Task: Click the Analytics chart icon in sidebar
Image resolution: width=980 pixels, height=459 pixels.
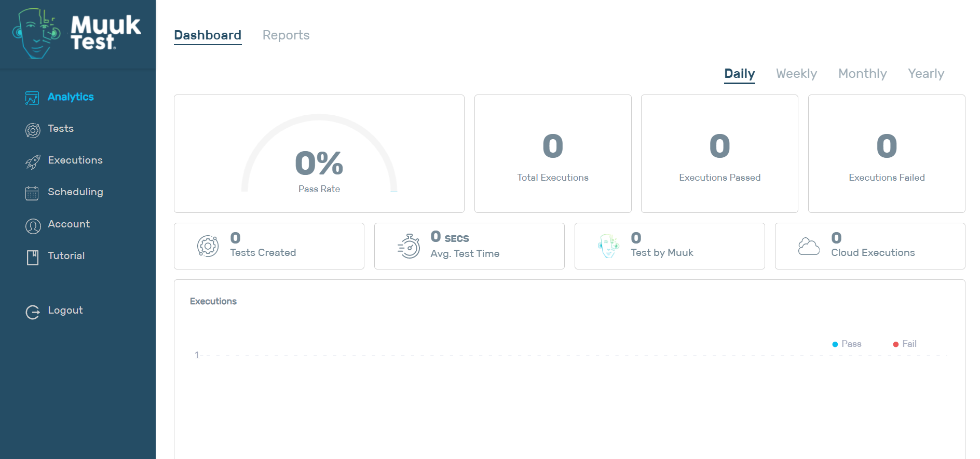Action: coord(32,98)
